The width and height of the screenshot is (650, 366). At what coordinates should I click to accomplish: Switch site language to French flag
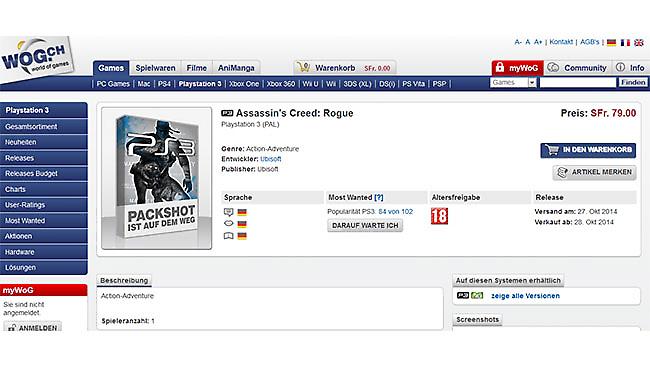[625, 42]
